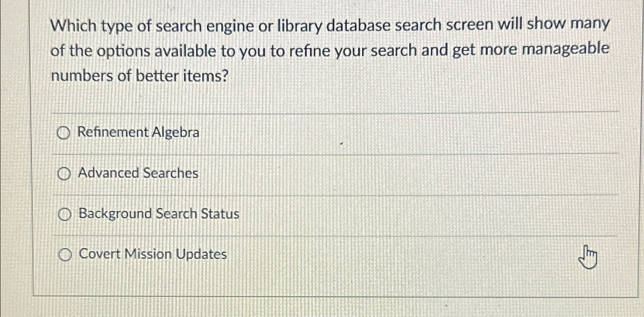Click the Covert Mission Updates answer text
This screenshot has width=644, height=317.
(152, 254)
